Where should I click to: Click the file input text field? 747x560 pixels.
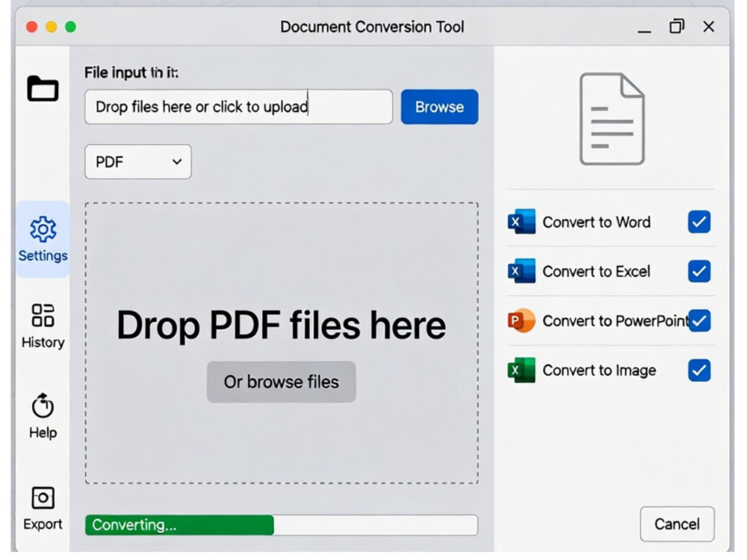click(x=239, y=107)
